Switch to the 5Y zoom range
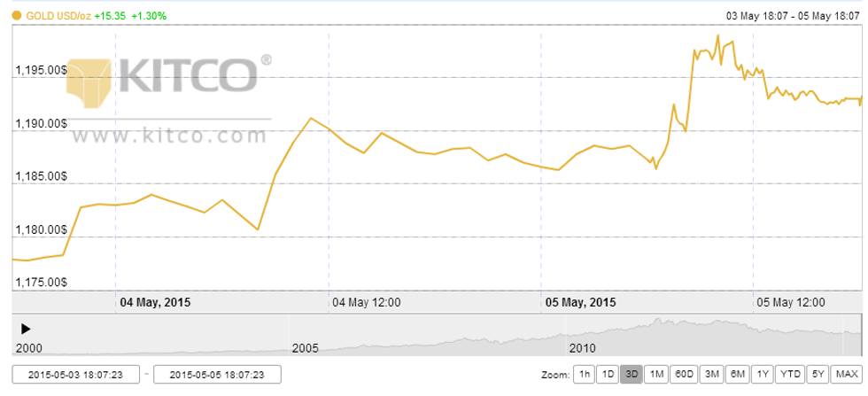The width and height of the screenshot is (868, 396). tap(818, 375)
